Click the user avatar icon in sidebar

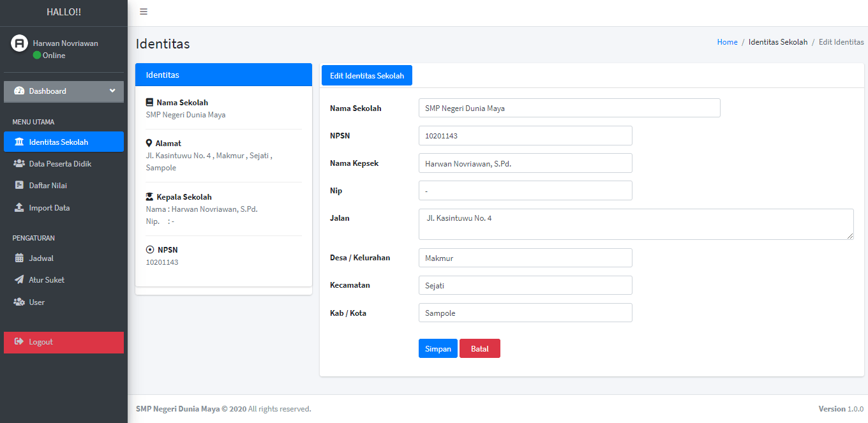[x=20, y=43]
